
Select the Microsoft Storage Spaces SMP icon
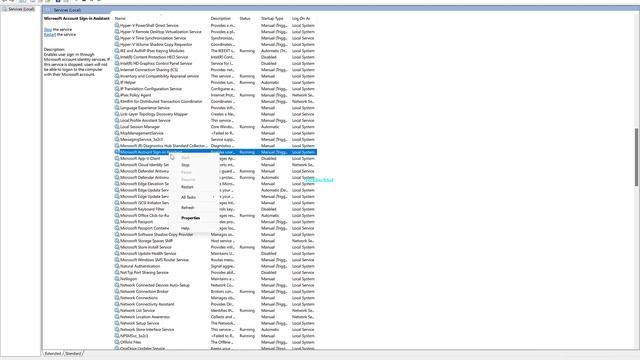[117, 241]
